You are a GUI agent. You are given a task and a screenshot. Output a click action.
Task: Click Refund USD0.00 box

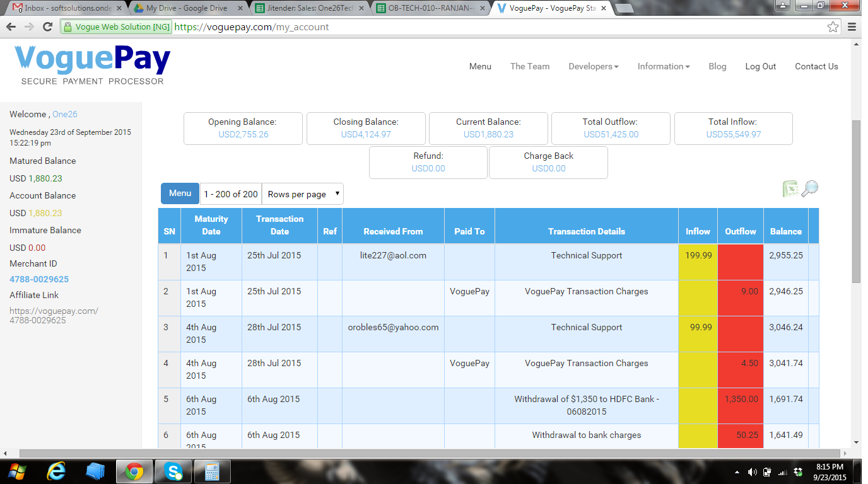[428, 163]
